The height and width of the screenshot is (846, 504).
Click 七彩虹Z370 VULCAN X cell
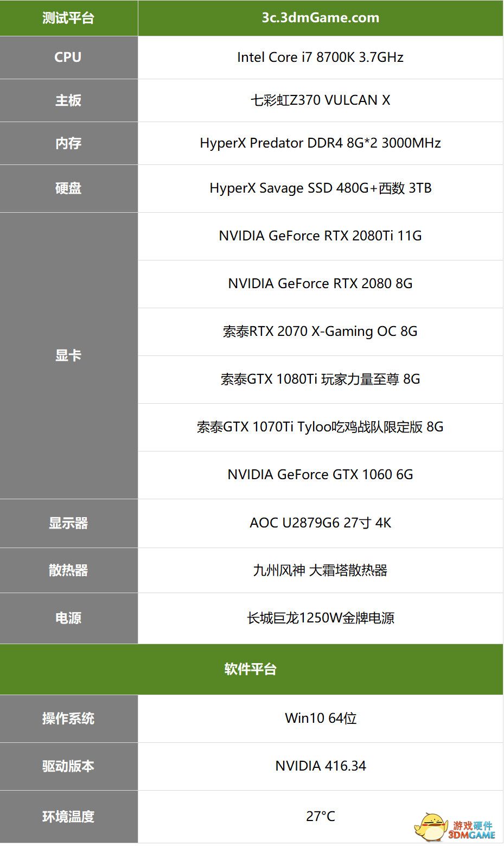320,100
